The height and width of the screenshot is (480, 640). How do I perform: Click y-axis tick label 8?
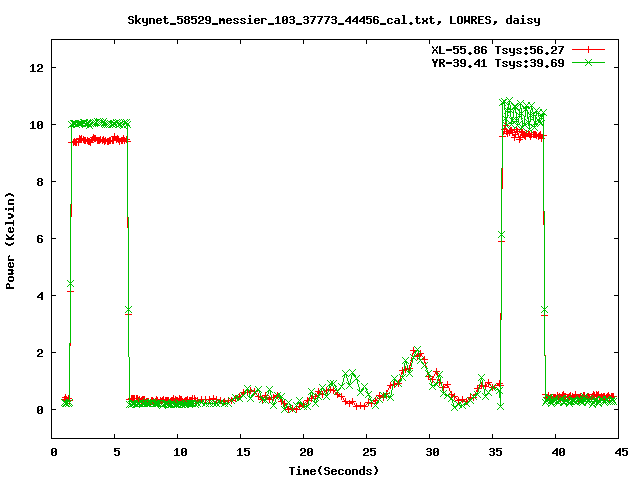40,182
